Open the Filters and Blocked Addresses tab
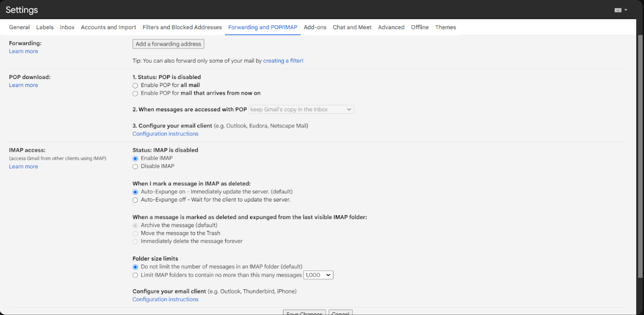Image resolution: width=644 pixels, height=315 pixels. [x=182, y=28]
